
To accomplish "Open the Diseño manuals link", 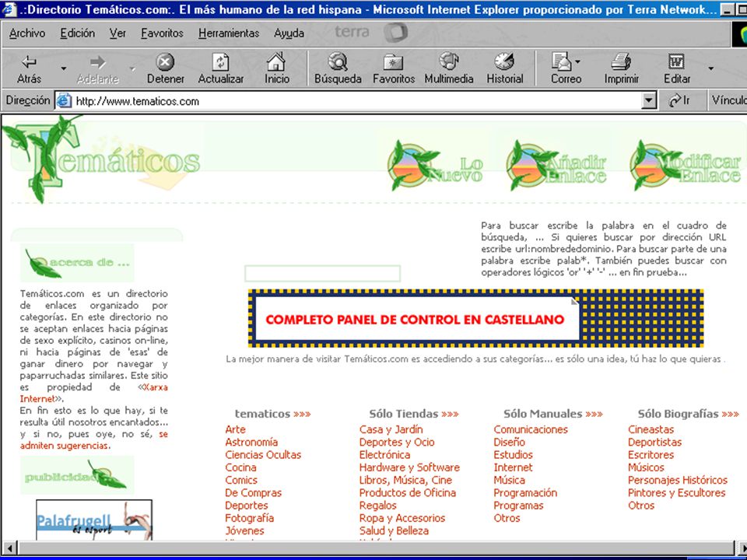I will pos(509,443).
